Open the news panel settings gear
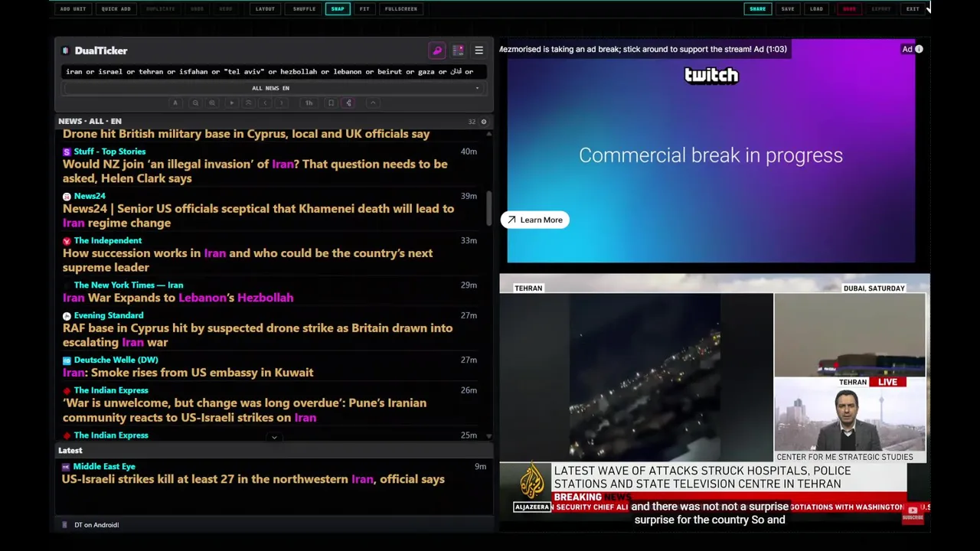The width and height of the screenshot is (980, 551). (483, 122)
